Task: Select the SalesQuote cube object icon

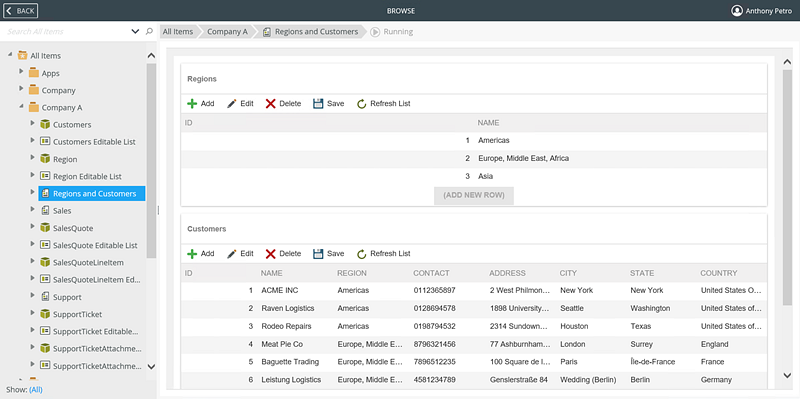Action: coord(45,228)
